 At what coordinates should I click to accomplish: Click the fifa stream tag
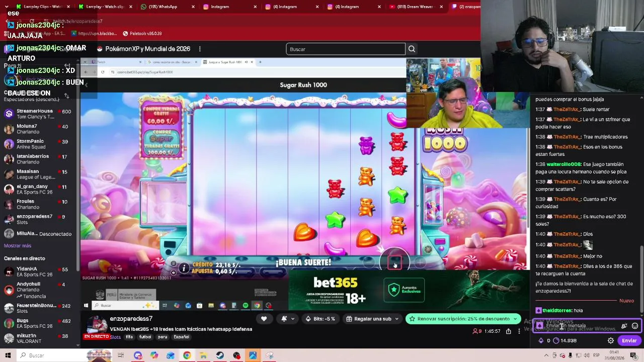[x=129, y=337]
